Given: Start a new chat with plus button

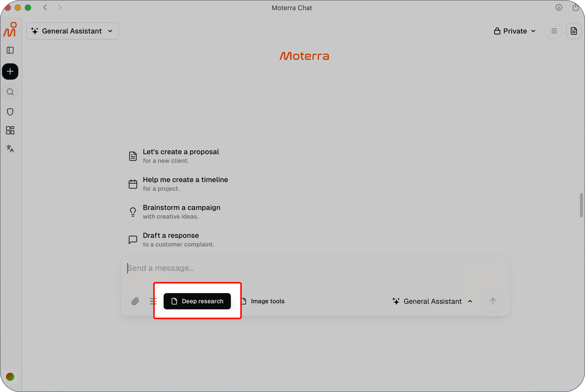Looking at the screenshot, I should click(10, 72).
